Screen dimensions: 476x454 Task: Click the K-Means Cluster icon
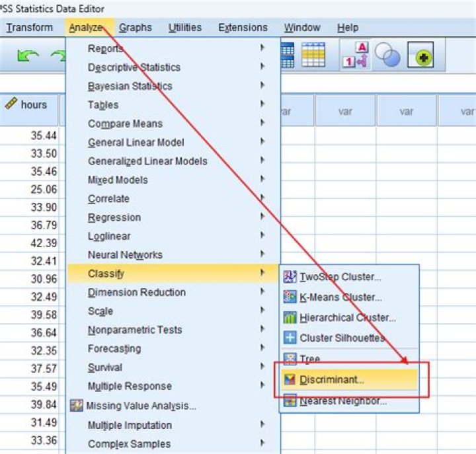coord(290,297)
